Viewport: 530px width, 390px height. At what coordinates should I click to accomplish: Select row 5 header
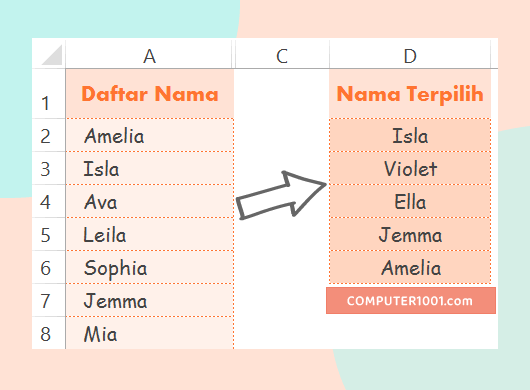[x=48, y=235]
